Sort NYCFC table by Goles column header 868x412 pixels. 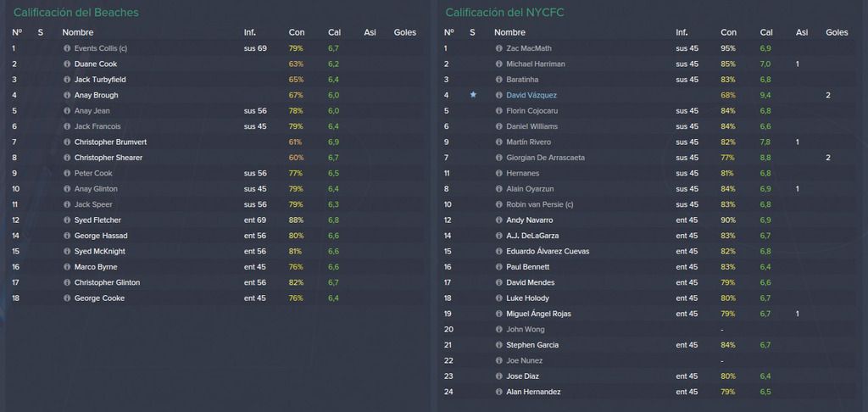click(837, 33)
